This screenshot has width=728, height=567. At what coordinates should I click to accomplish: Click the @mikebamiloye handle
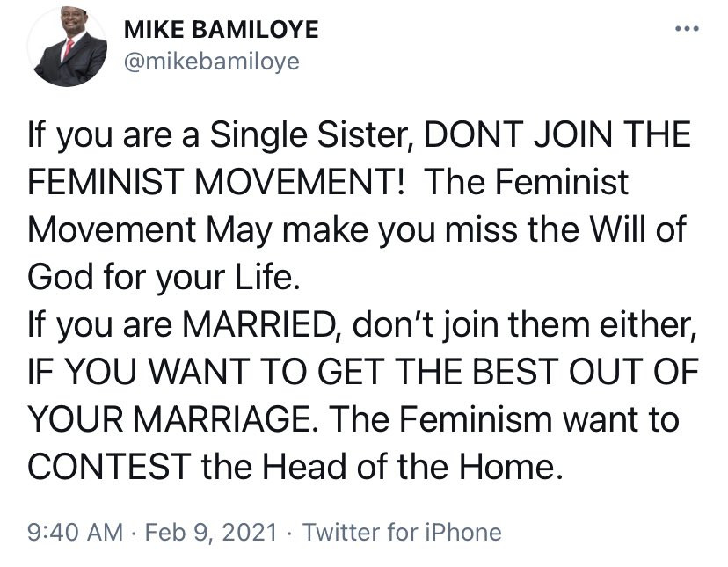(x=212, y=61)
